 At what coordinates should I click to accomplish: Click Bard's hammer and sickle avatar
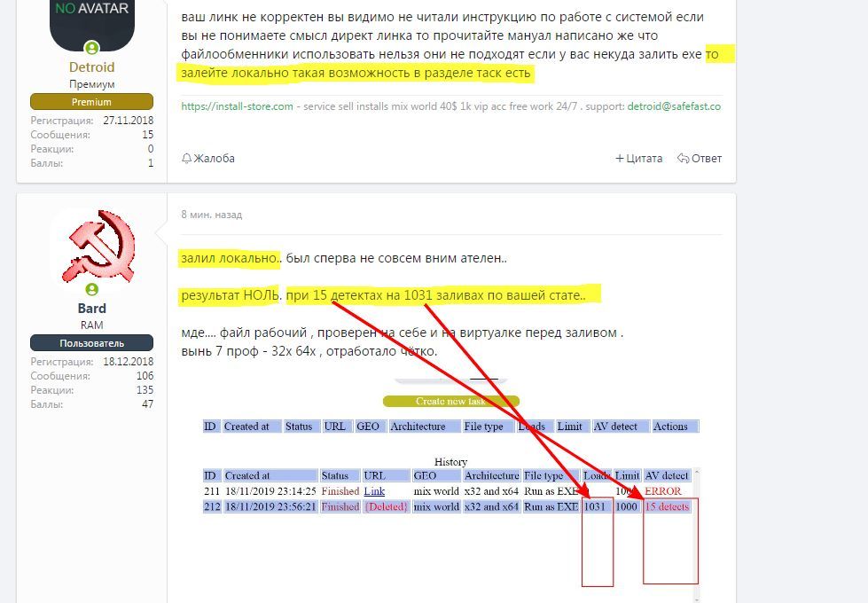99,247
